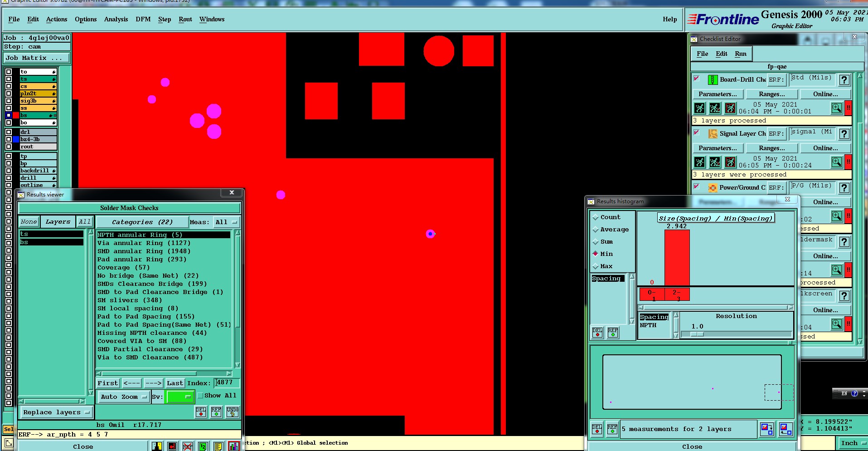Viewport: 868px width, 451px height.
Task: Select the Average radio option
Action: pos(596,230)
